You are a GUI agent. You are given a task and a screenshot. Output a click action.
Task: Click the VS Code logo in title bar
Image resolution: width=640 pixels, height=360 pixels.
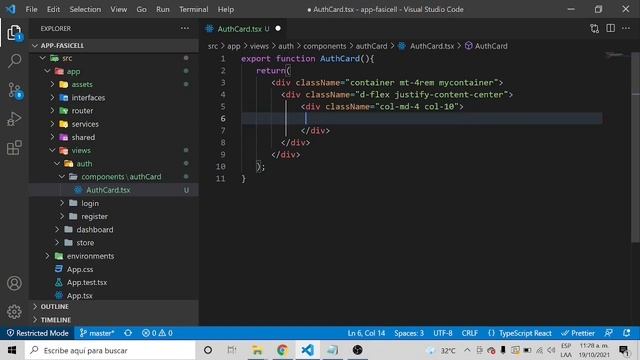[x=11, y=9]
